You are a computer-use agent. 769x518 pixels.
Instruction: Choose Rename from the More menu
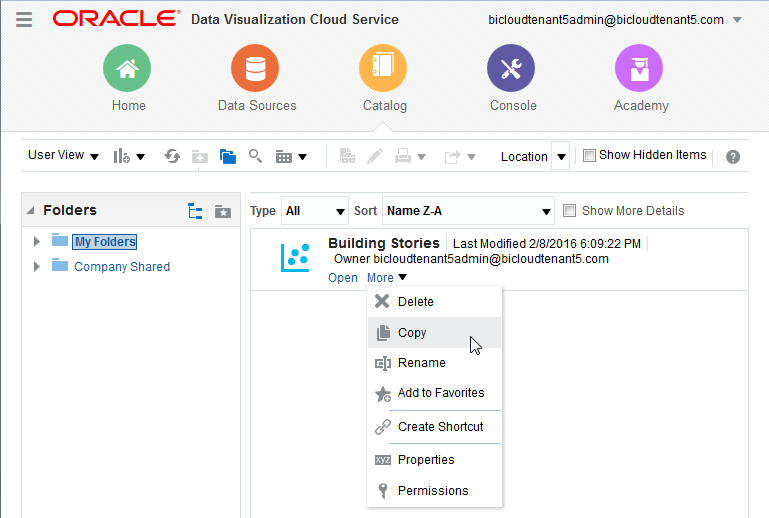click(x=435, y=363)
